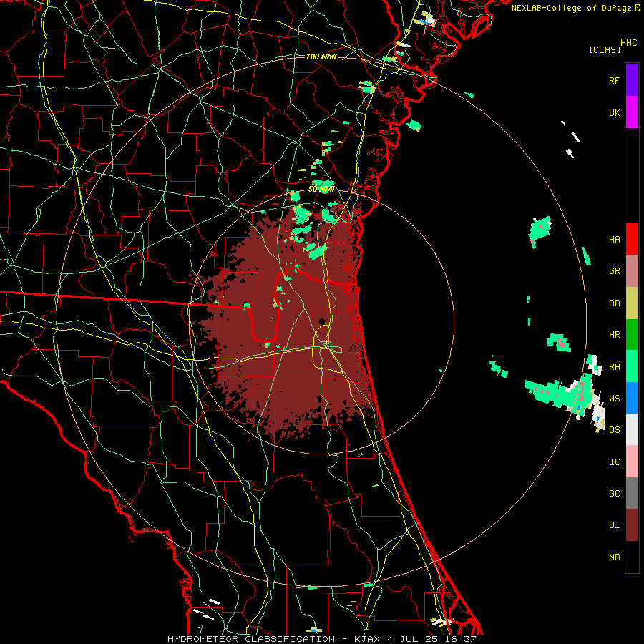Click the ND legend label
644x644 pixels.
(x=614, y=557)
